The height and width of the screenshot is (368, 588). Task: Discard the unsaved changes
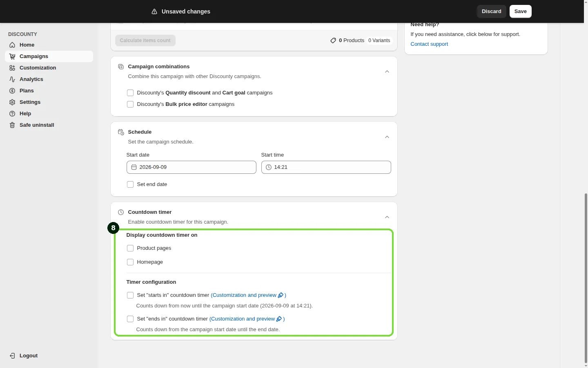point(492,11)
